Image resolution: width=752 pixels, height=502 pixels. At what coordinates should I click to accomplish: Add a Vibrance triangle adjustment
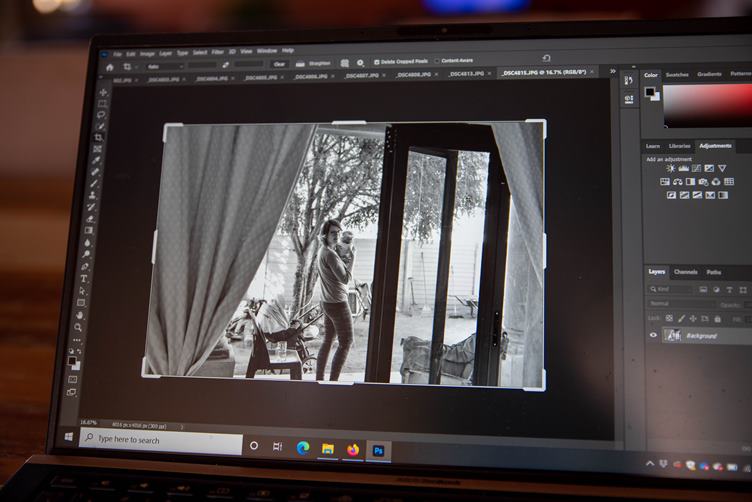pos(722,168)
